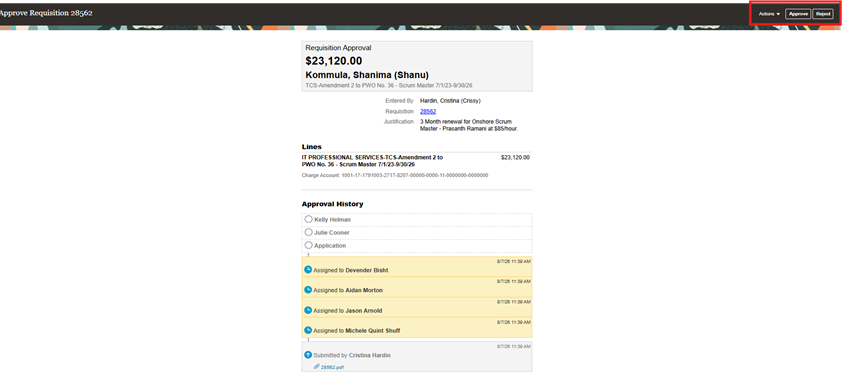Click Submitted by Cristina Hardin text
The height and width of the screenshot is (381, 842).
point(352,355)
